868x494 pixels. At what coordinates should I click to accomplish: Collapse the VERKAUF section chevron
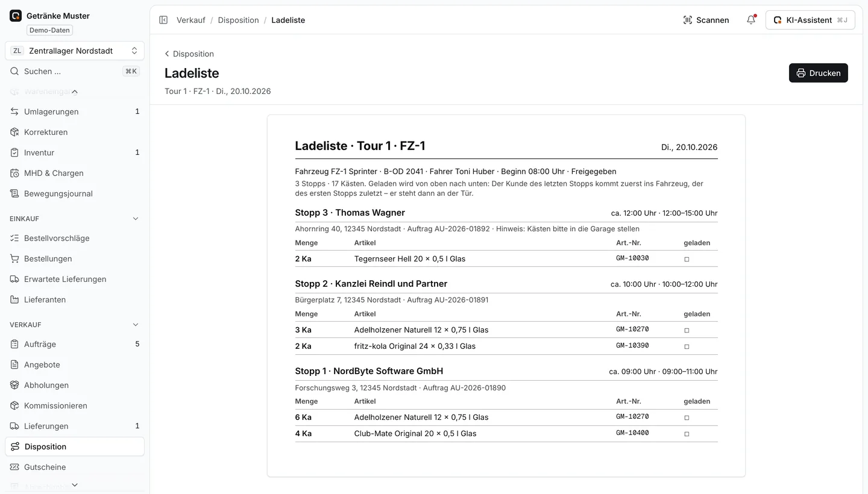(x=136, y=325)
